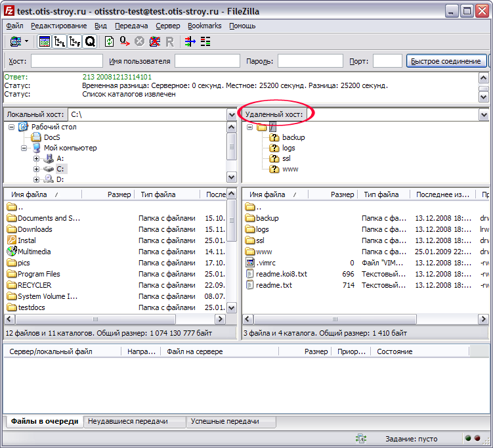
Task: Collapse remote root folder node
Action: pyautogui.click(x=249, y=127)
